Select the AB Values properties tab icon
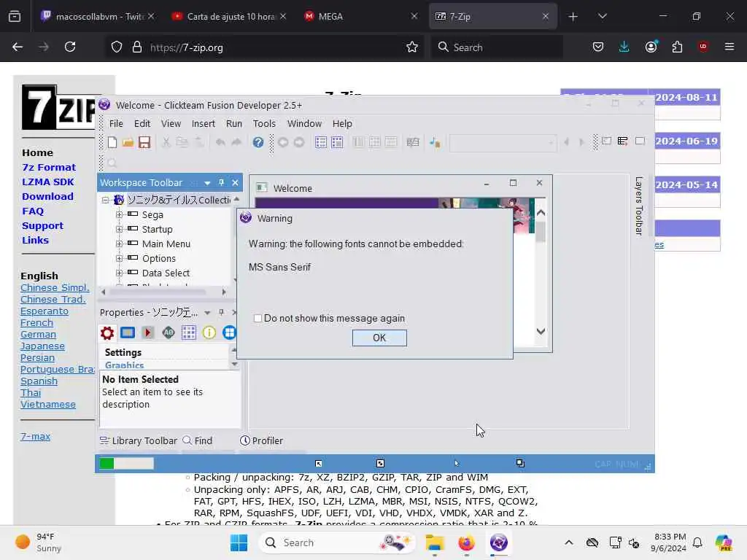Image resolution: width=747 pixels, height=560 pixels. [x=169, y=332]
